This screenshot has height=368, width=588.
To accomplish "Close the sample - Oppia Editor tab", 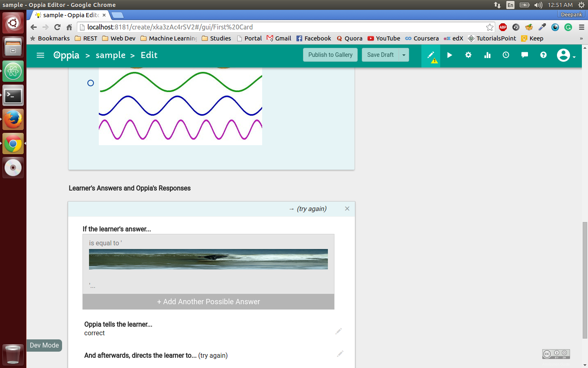I will pos(104,15).
